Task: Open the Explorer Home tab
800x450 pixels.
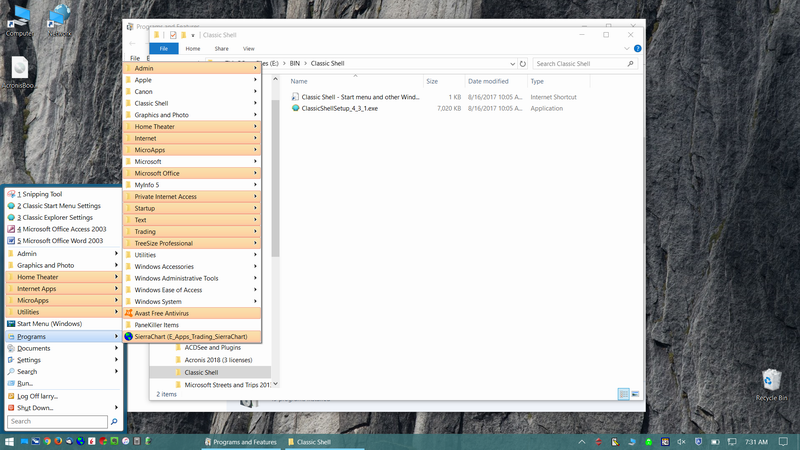Action: (x=193, y=48)
